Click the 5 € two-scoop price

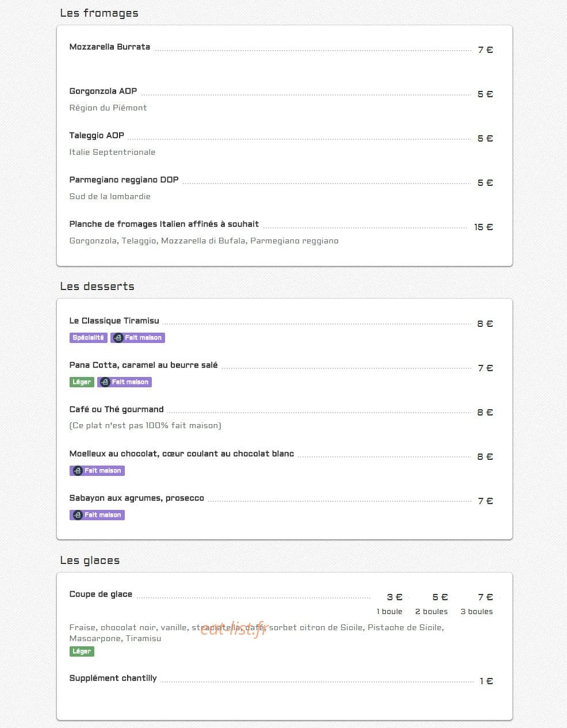(x=440, y=597)
